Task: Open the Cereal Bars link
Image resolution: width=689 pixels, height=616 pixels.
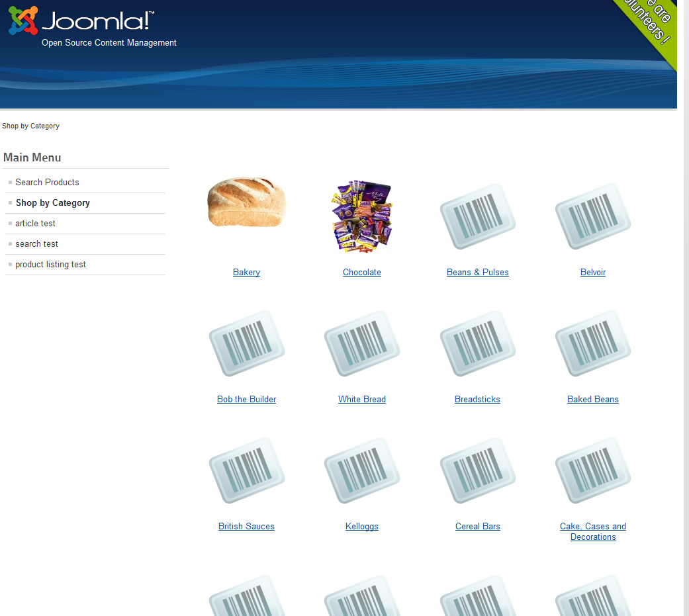Action: point(478,527)
